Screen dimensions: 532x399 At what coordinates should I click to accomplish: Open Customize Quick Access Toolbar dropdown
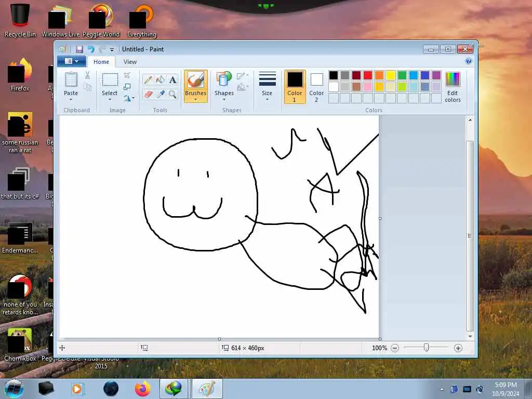click(x=112, y=49)
